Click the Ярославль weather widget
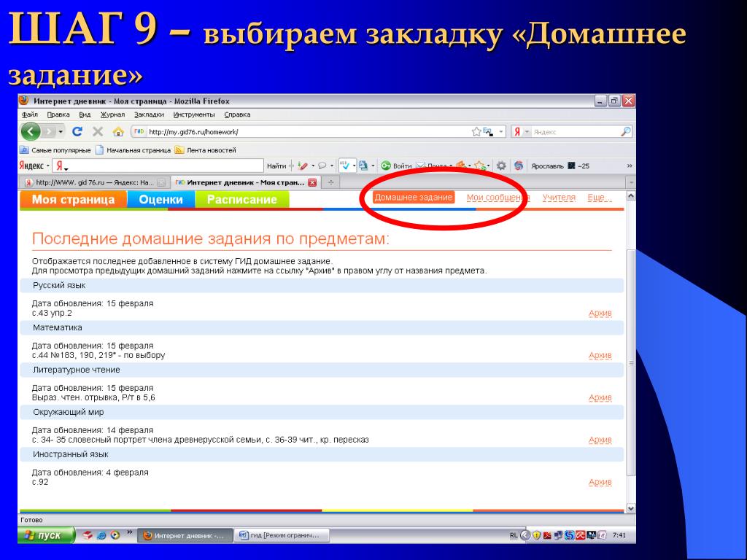Screen dimensions: 747x560 point(560,166)
